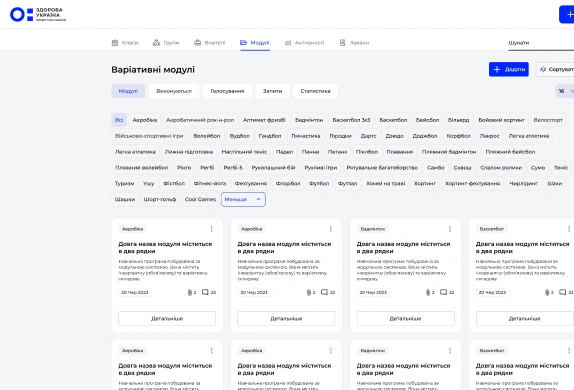The image size is (574, 390).
Task: Open three-dot menu on second Аеробіка card
Action: click(331, 229)
